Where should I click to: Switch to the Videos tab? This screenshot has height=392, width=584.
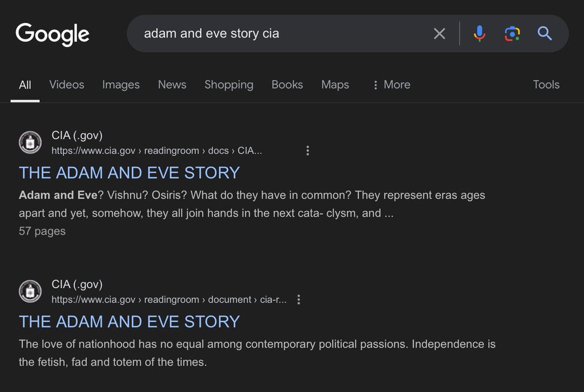(67, 85)
